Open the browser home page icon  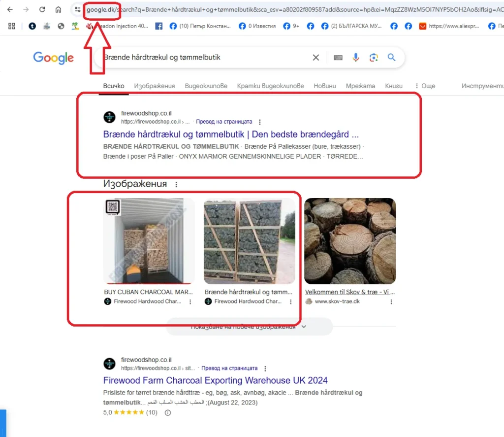(58, 9)
